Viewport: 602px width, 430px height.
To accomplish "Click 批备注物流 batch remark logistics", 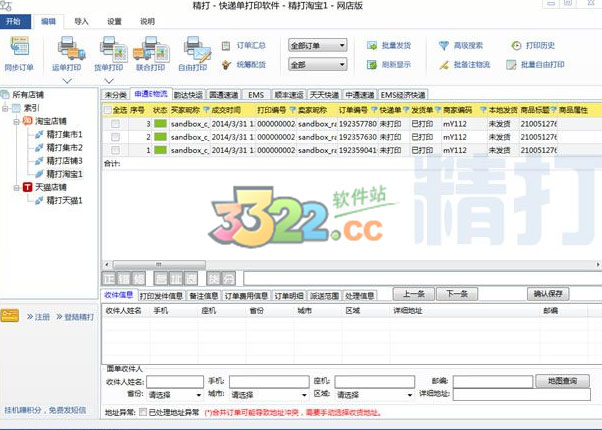I will pos(464,64).
